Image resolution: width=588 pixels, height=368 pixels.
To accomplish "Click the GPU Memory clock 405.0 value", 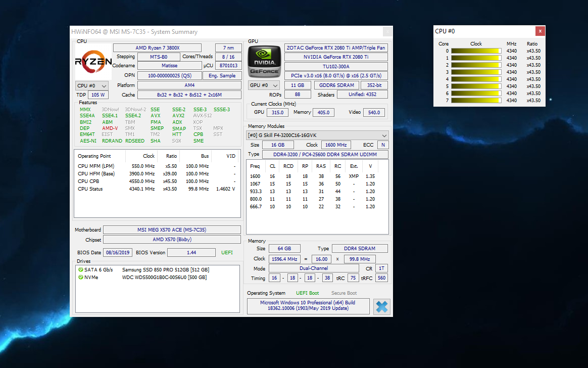I will pyautogui.click(x=323, y=113).
